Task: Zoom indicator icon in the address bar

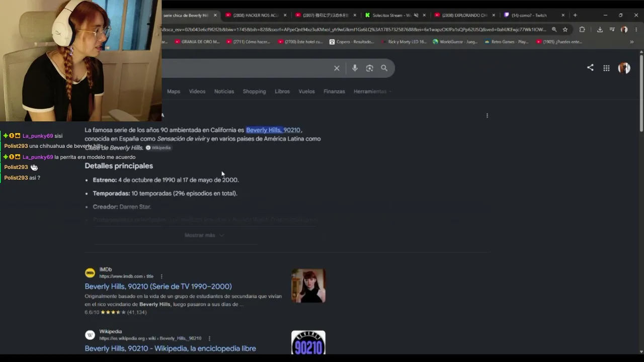Action: tap(554, 30)
